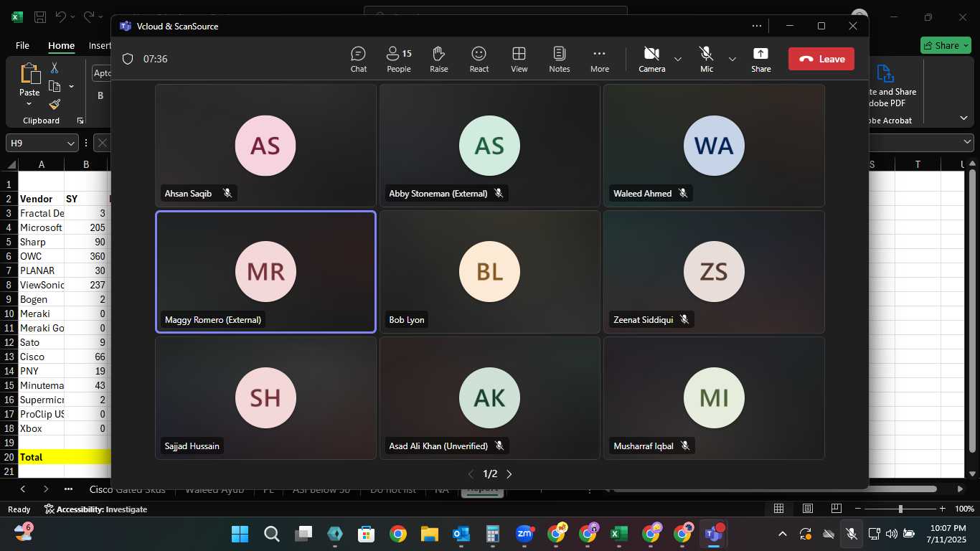Viewport: 980px width, 551px height.
Task: Select Waleed Ahmed's participant tile
Action: 714,146
